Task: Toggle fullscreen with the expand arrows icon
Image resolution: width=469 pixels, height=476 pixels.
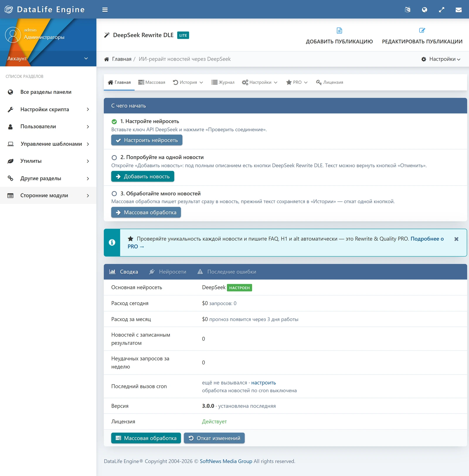Action: tap(441, 10)
